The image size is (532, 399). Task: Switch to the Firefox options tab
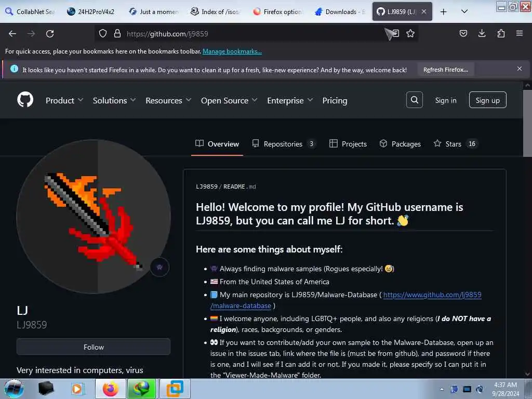coord(277,11)
